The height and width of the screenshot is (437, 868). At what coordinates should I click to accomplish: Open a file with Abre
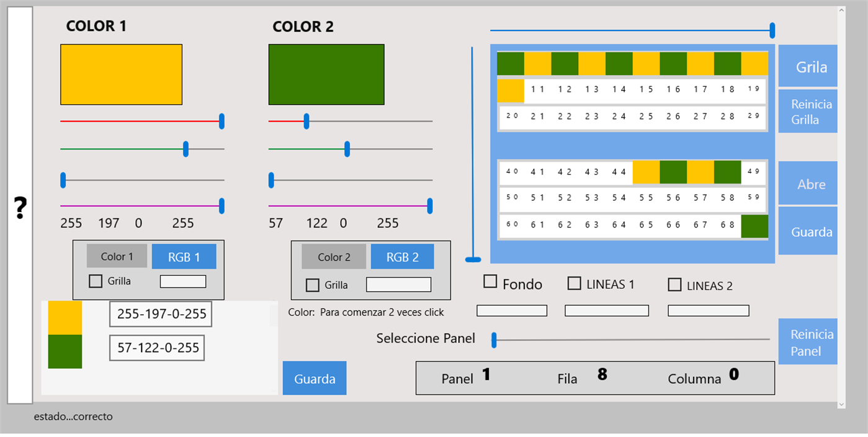pyautogui.click(x=809, y=184)
